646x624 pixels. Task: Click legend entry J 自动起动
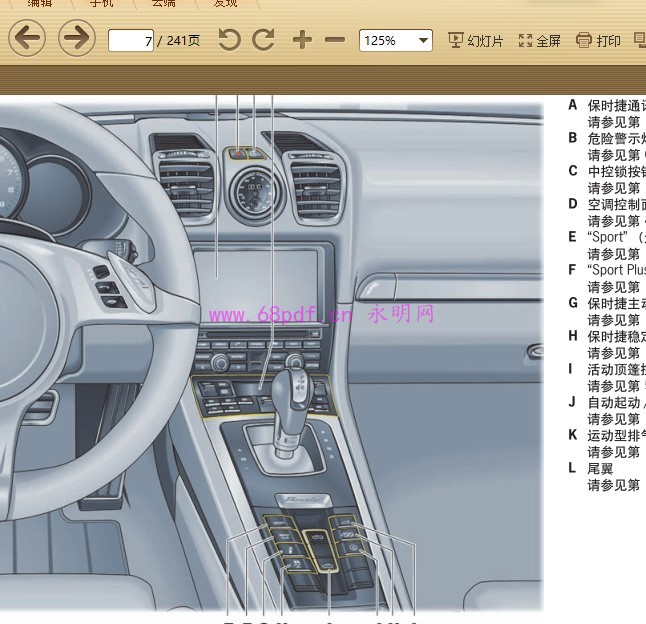607,402
